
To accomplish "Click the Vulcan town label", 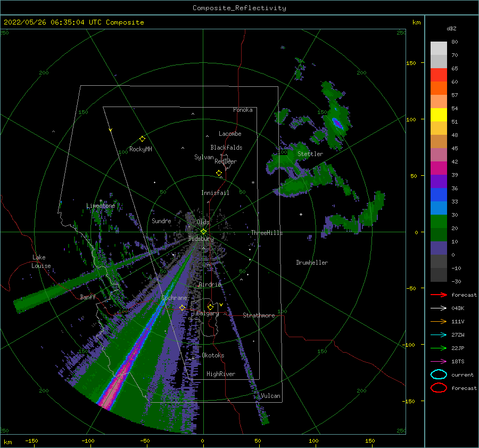I will [270, 396].
